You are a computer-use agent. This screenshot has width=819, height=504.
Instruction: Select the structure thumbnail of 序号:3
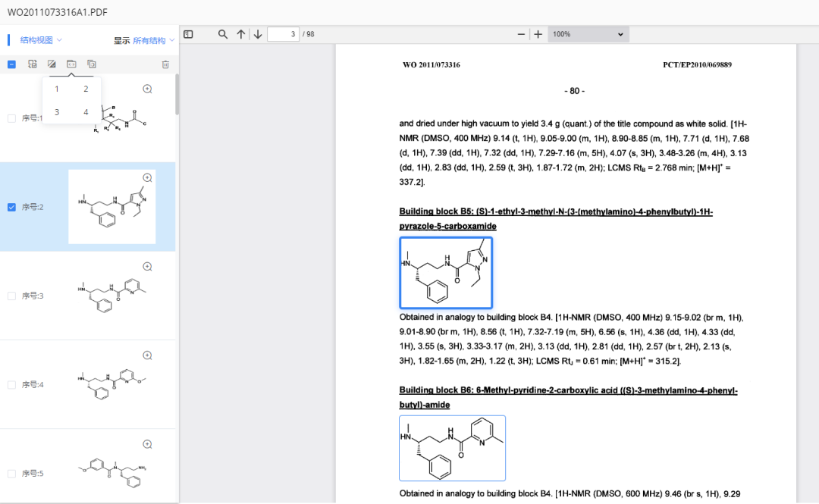point(111,296)
